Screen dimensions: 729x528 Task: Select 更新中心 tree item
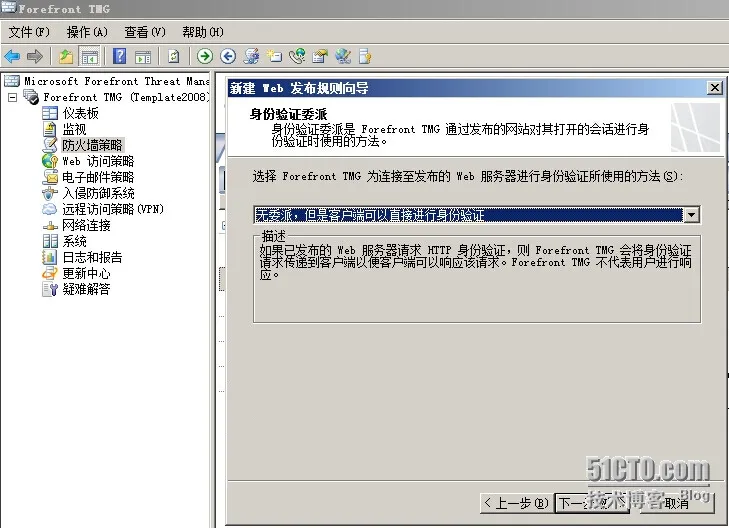tap(86, 273)
